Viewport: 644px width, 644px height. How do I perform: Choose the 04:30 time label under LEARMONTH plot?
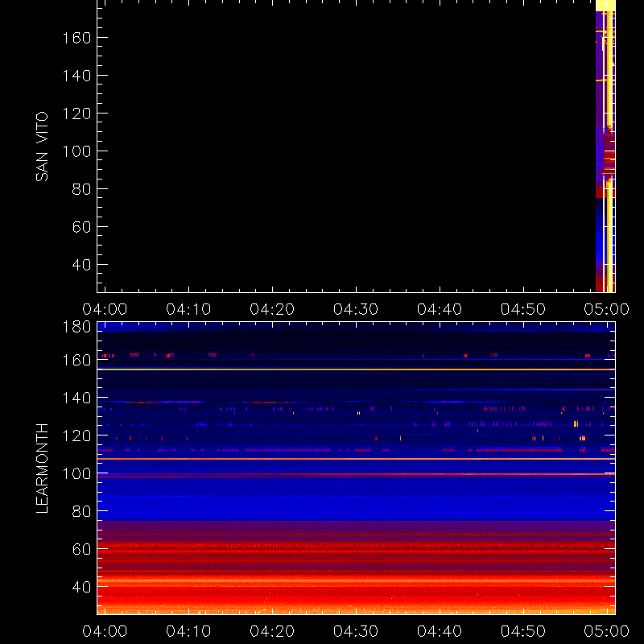coord(356,631)
